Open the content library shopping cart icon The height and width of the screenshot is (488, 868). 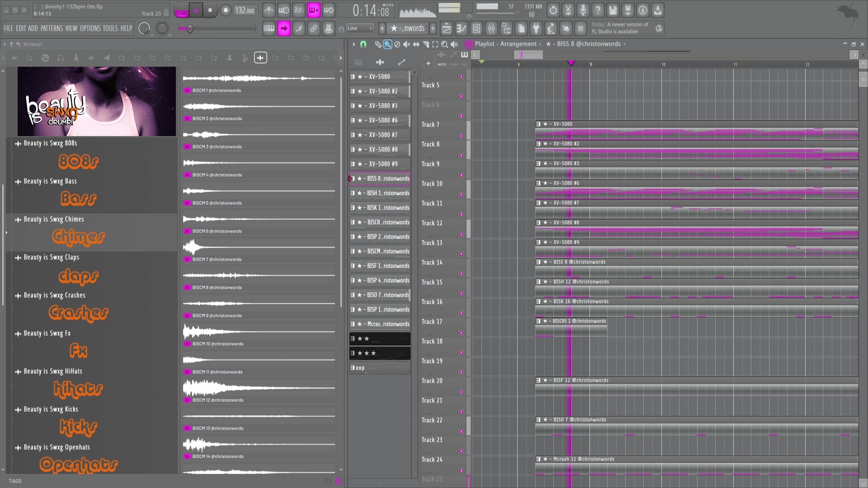[580, 29]
